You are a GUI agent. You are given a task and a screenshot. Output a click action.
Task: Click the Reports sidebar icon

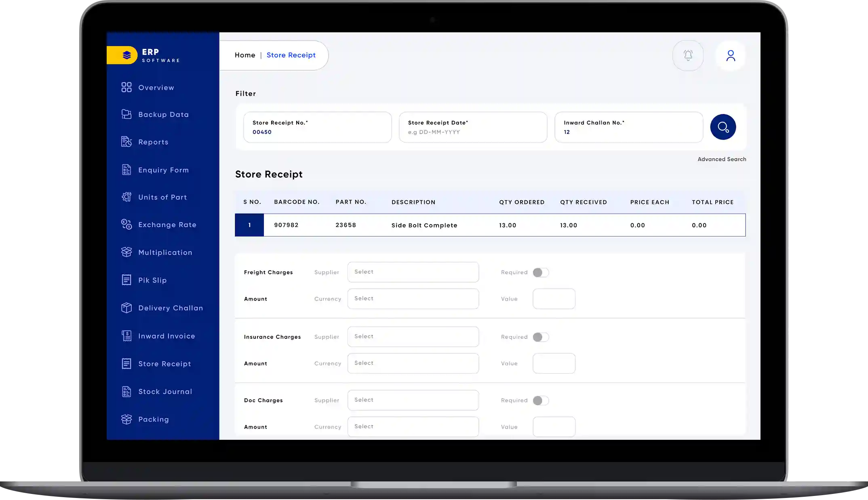pos(126,142)
